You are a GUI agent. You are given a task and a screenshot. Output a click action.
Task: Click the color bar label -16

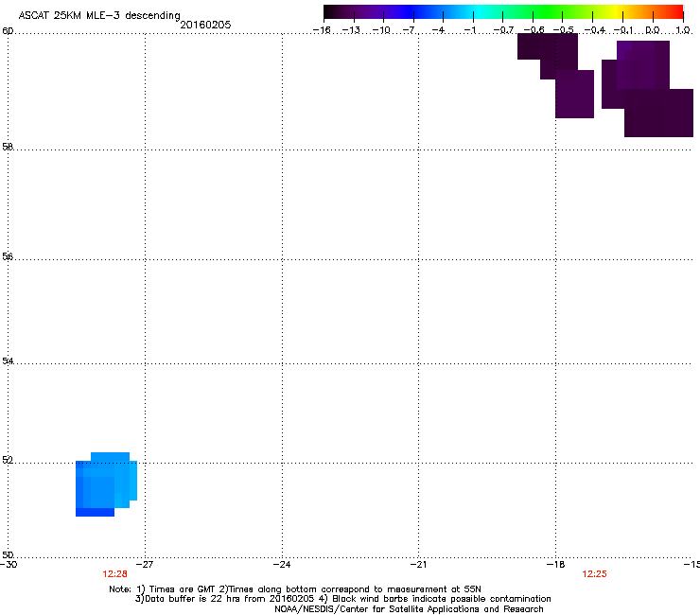(322, 30)
